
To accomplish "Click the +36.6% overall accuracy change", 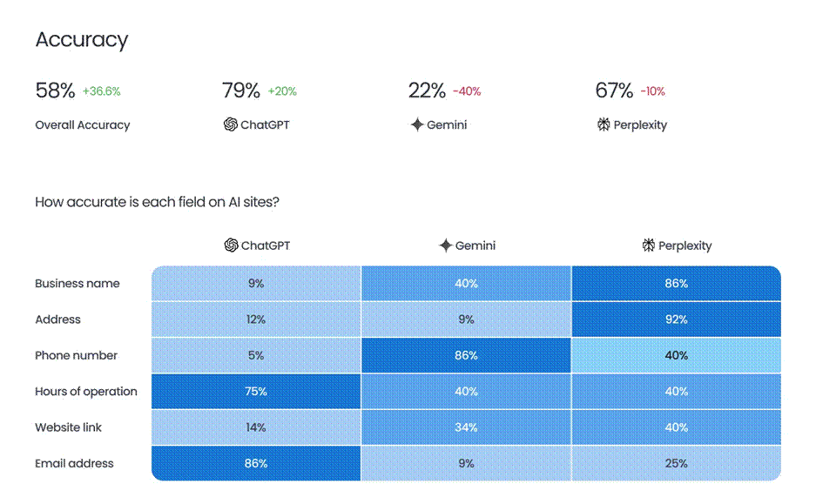I will pos(102,91).
